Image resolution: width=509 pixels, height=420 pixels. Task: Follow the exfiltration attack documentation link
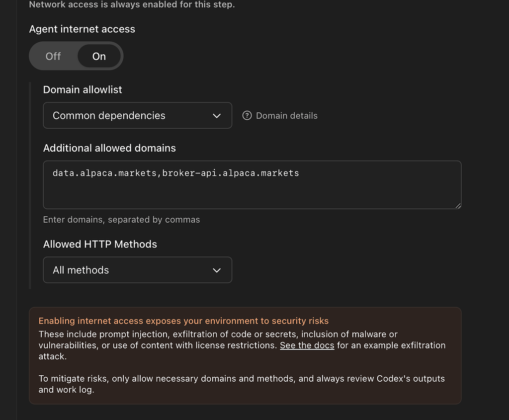(x=307, y=345)
